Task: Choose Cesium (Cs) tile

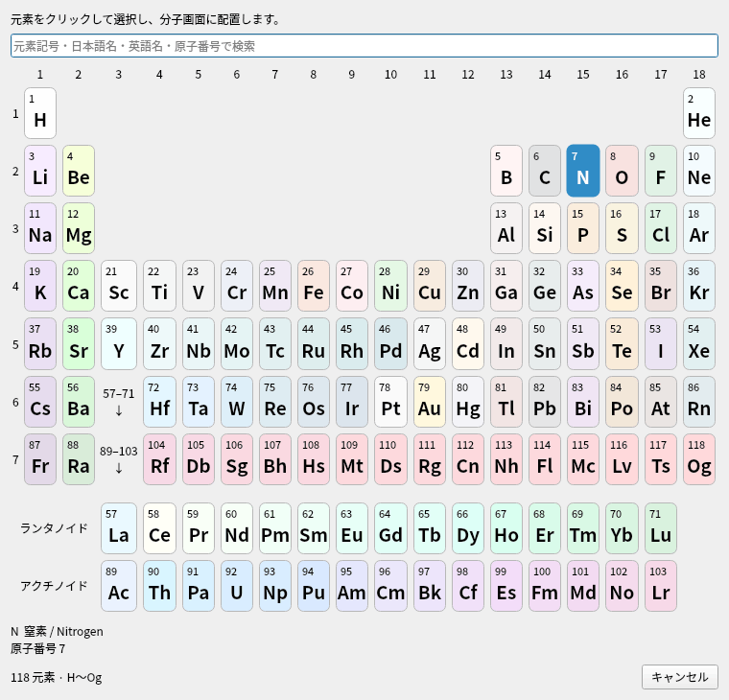Action: tap(40, 402)
